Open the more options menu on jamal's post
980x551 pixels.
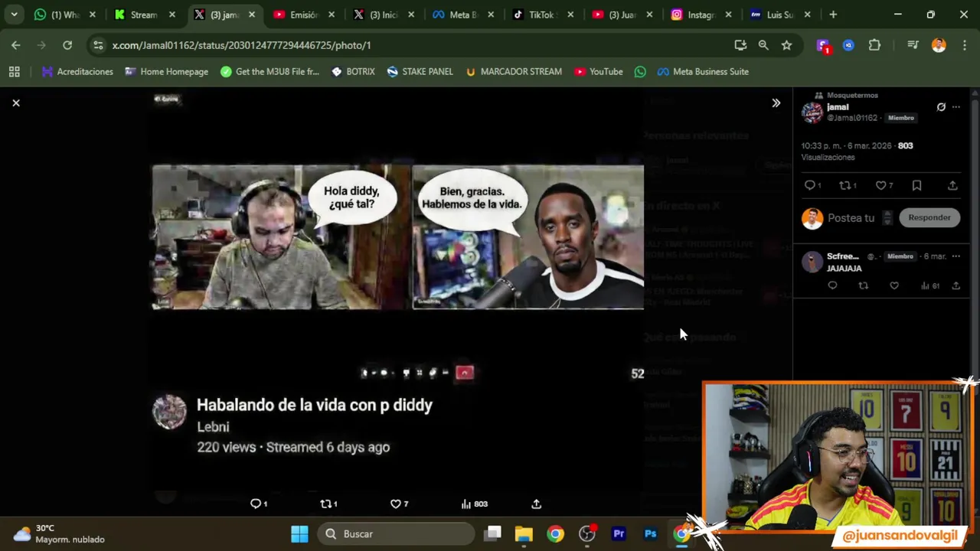(x=956, y=107)
